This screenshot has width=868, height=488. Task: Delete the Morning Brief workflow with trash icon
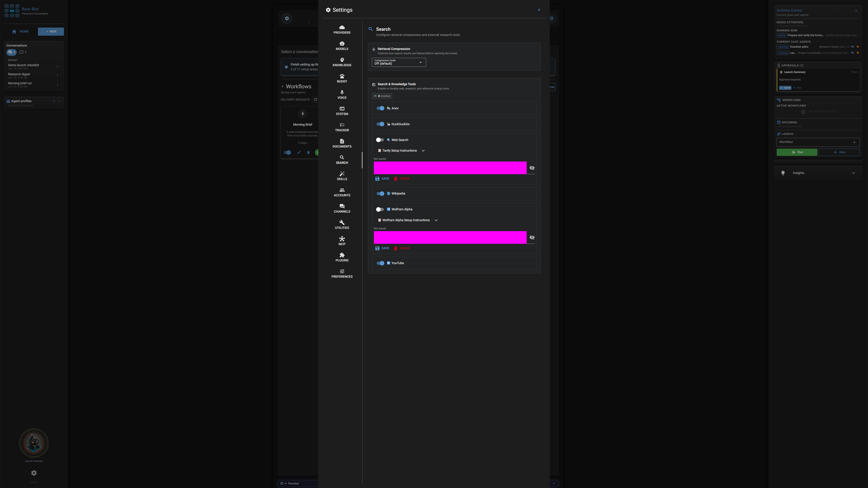click(x=308, y=152)
